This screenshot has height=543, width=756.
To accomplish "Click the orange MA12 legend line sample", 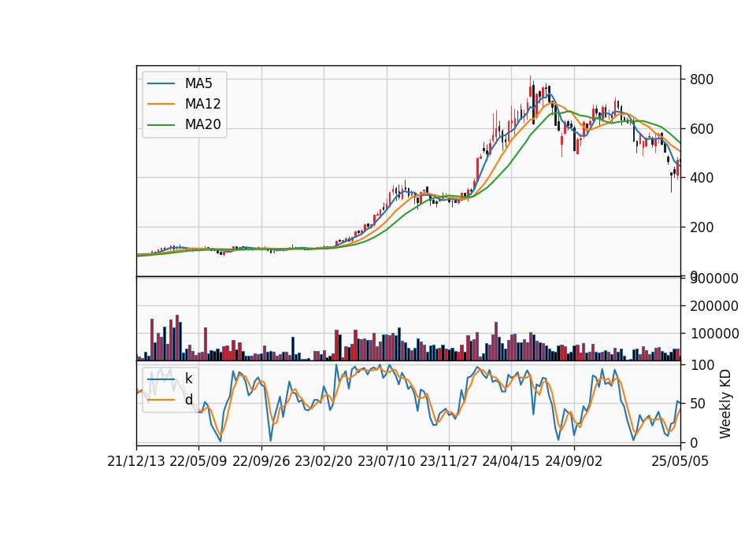I will [161, 104].
